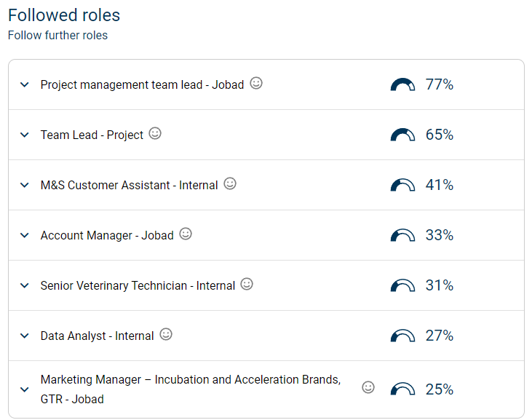This screenshot has width=532, height=420.
Task: Click smiley icon beside Project management team lead
Action: click(256, 84)
